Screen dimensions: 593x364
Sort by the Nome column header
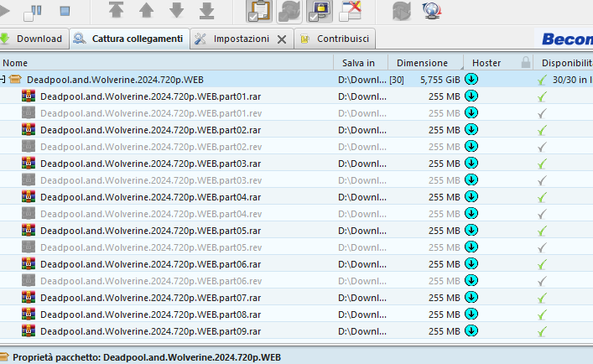pos(166,63)
